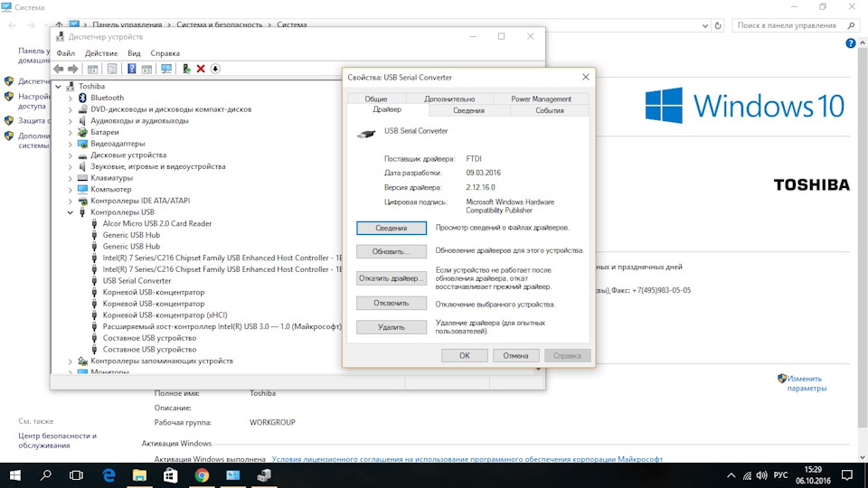Screen dimensions: 868x488
Task: Select Корневой USB-концентратор (xHCI)
Action: (165, 314)
